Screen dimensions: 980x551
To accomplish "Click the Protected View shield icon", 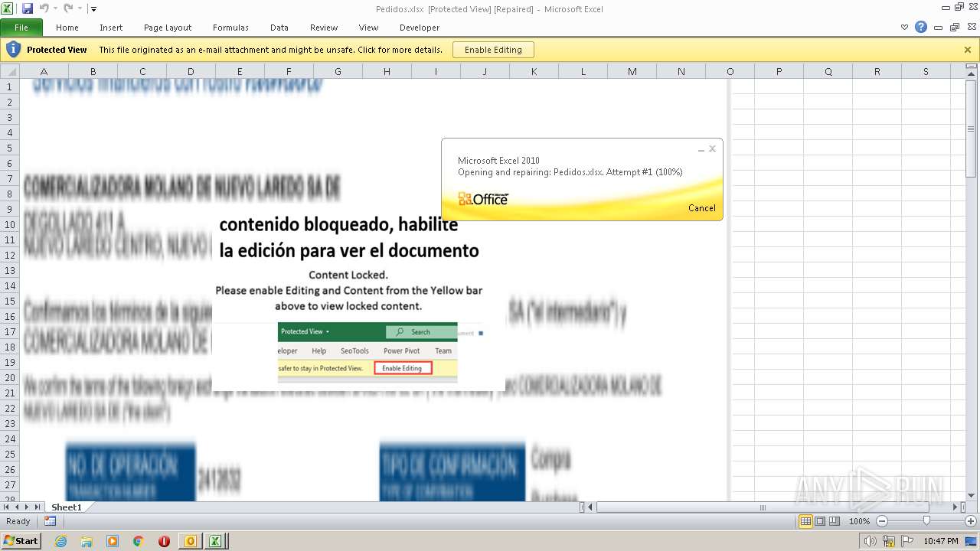I will (13, 50).
